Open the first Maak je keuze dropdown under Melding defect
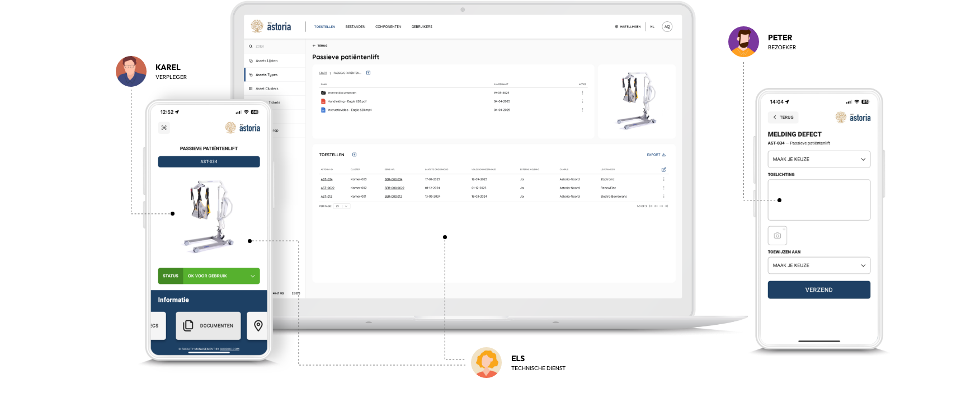 [819, 159]
